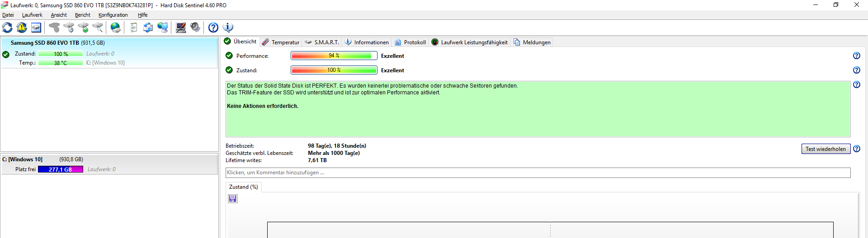The height and width of the screenshot is (238, 868).
Task: Click help icon next to Test wiederholen
Action: (x=857, y=149)
